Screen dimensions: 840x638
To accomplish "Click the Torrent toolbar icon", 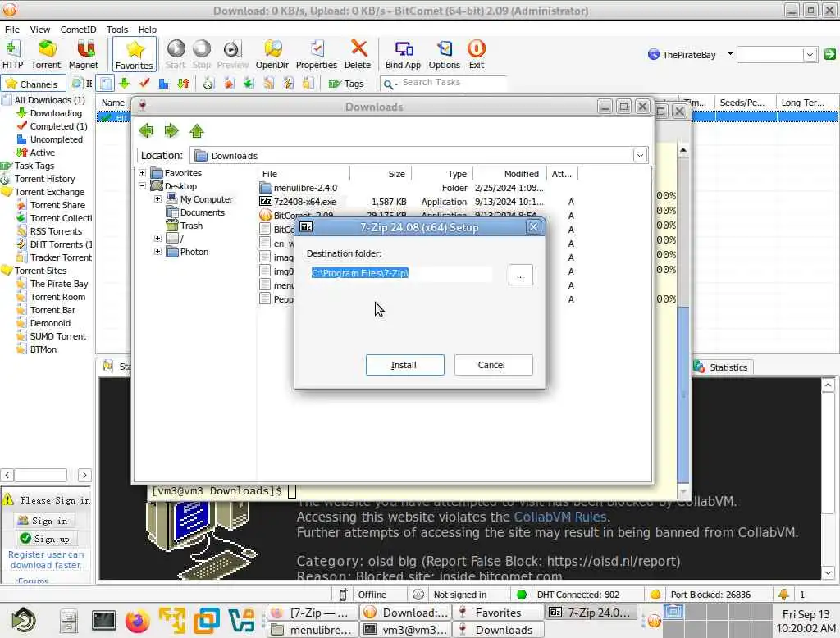I will pyautogui.click(x=46, y=55).
